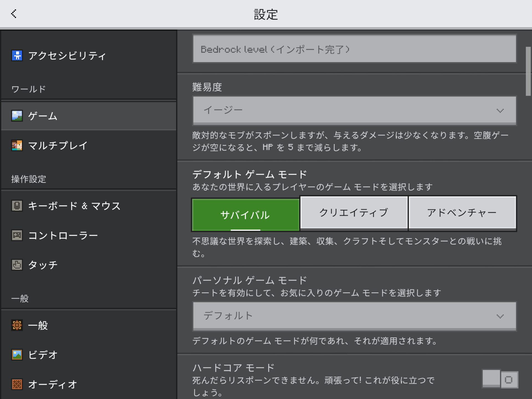Click the Bedrock level world name field
Image resolution: width=532 pixels, height=399 pixels.
click(x=354, y=49)
